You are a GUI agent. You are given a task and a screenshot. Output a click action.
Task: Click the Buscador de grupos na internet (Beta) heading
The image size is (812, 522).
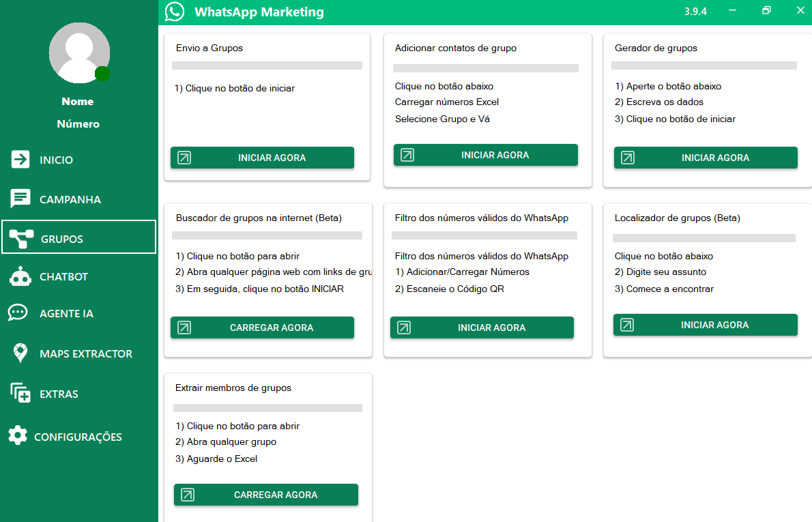tap(259, 218)
